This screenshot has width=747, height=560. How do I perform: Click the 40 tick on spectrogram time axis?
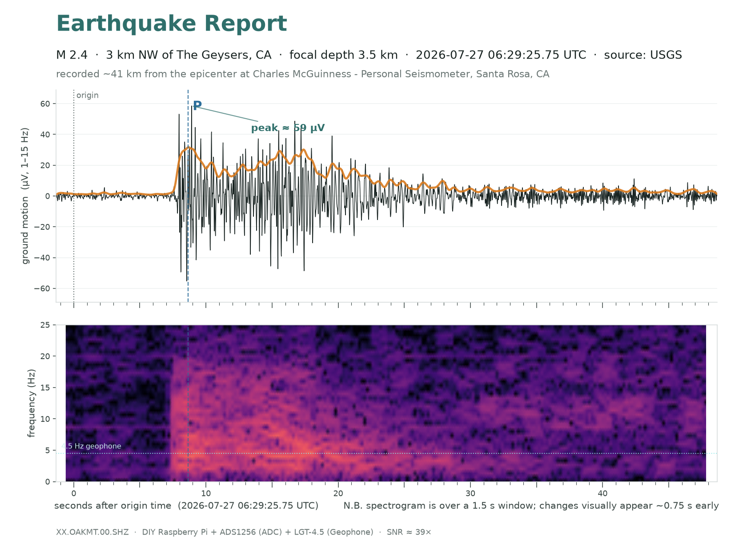point(602,493)
